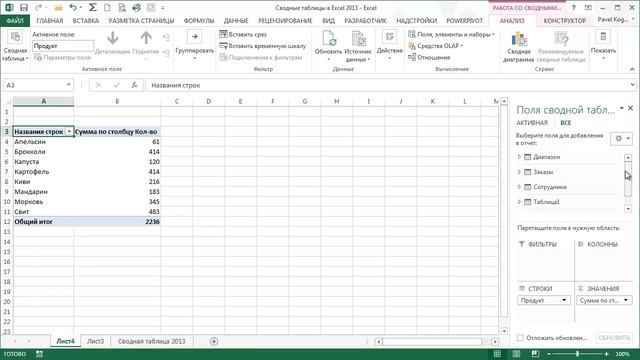Select cell Общий итог
The height and width of the screenshot is (360, 640).
coord(43,222)
